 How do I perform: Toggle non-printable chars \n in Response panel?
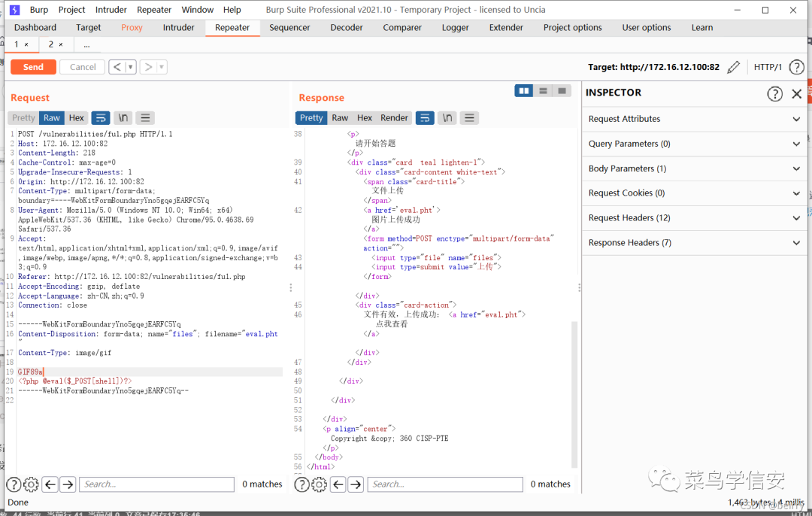click(447, 118)
